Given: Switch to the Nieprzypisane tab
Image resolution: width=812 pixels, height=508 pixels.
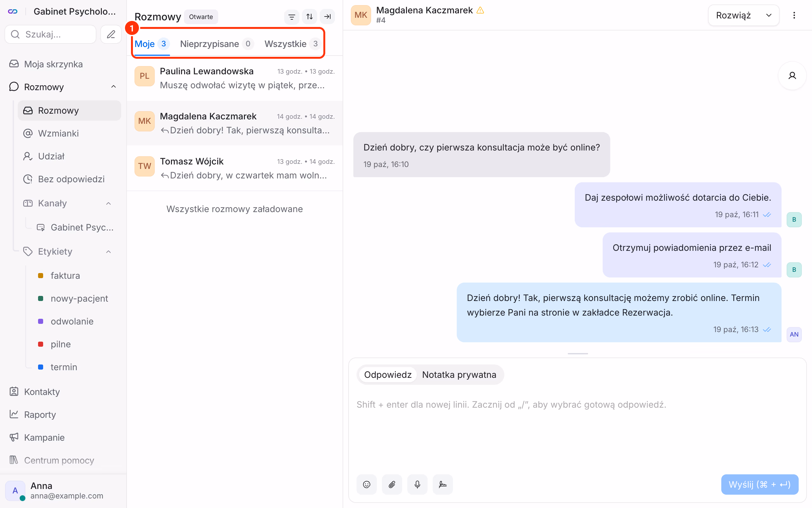Looking at the screenshot, I should [x=217, y=44].
